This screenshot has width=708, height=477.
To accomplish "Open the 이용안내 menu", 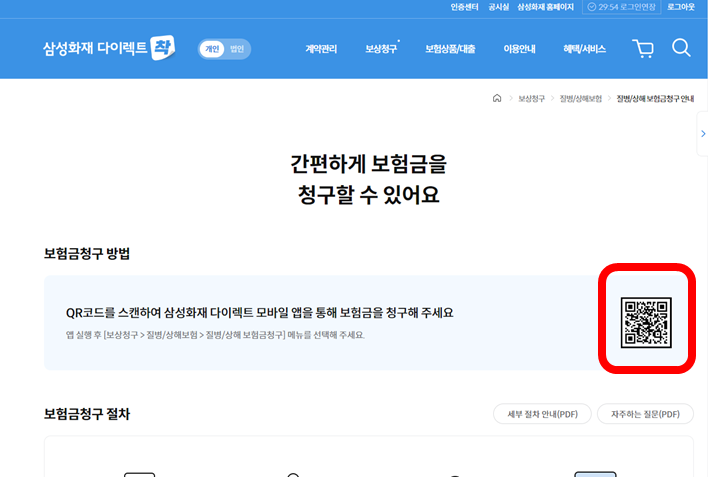I will click(519, 49).
